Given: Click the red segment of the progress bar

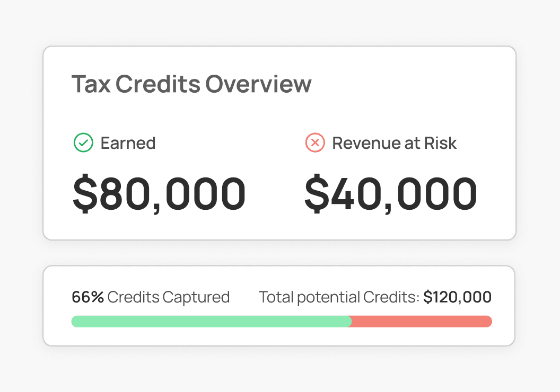Looking at the screenshot, I should pyautogui.click(x=422, y=321).
